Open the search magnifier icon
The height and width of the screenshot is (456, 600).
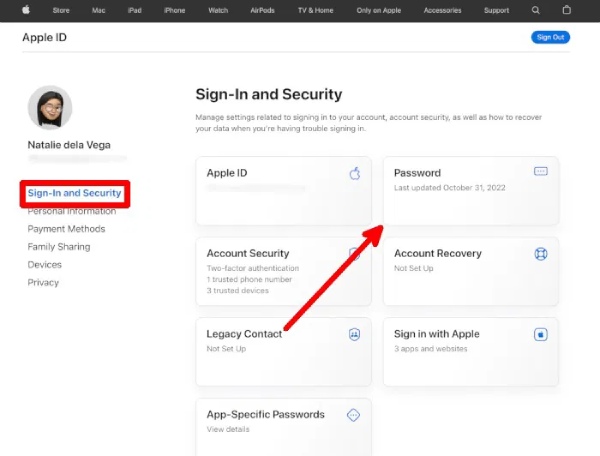click(536, 10)
